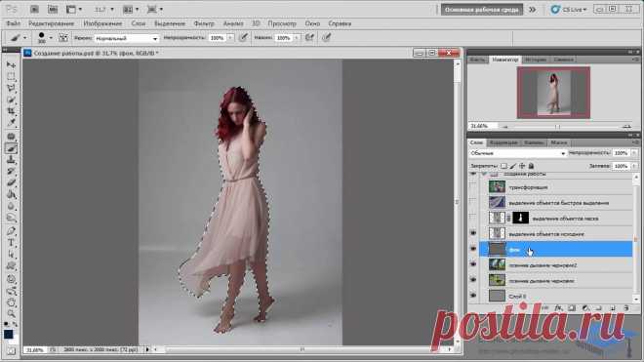Toggle lock all in Layers panel
The height and width of the screenshot is (362, 644).
point(531,166)
